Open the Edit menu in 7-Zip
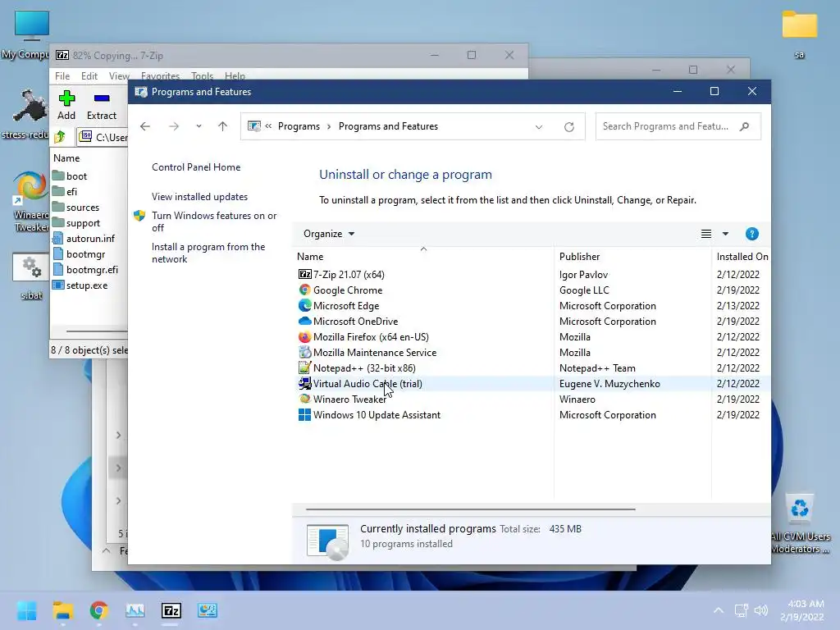Viewport: 840px width, 630px height. click(x=89, y=75)
